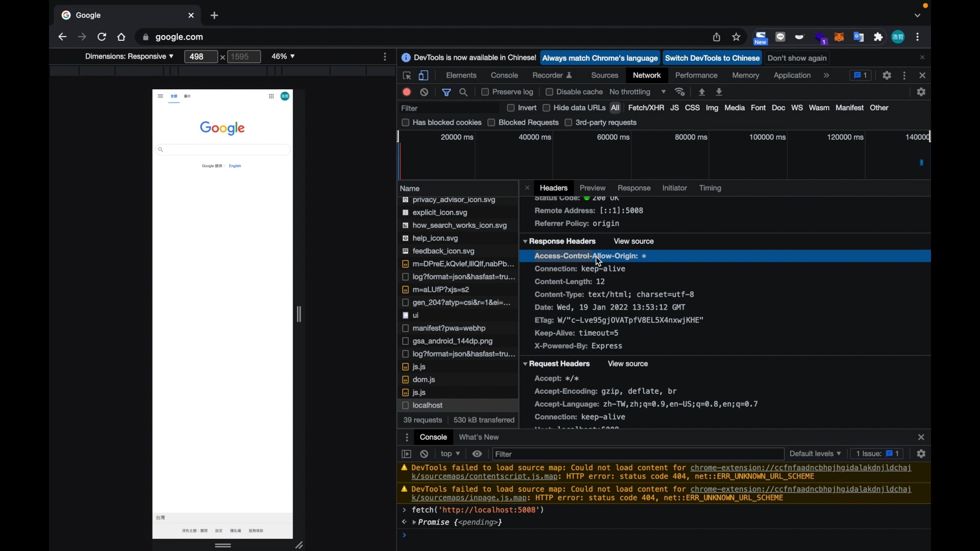Check the Disable cache option
This screenshot has width=980, height=551.
click(550, 92)
